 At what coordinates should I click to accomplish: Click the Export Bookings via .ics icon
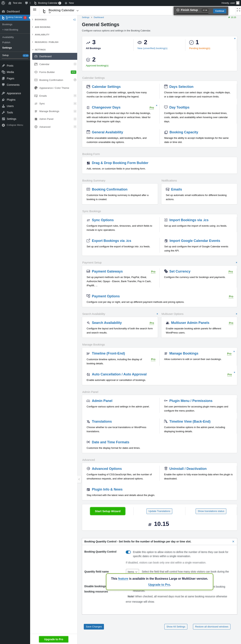88,241
